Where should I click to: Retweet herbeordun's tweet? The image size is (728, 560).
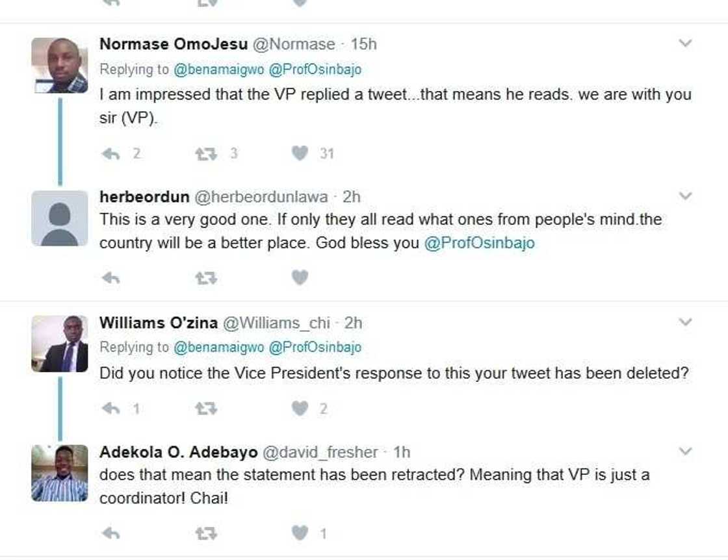(206, 278)
